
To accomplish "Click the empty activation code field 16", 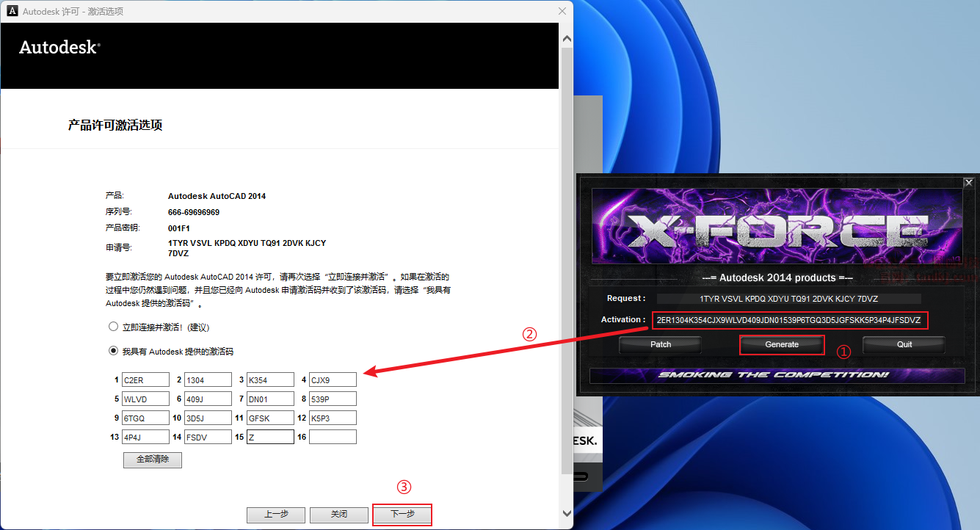I will 333,437.
